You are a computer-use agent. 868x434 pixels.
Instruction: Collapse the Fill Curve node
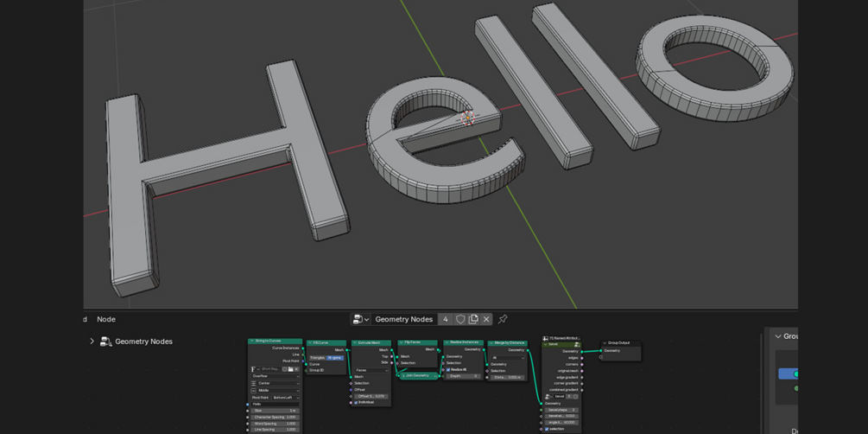311,342
